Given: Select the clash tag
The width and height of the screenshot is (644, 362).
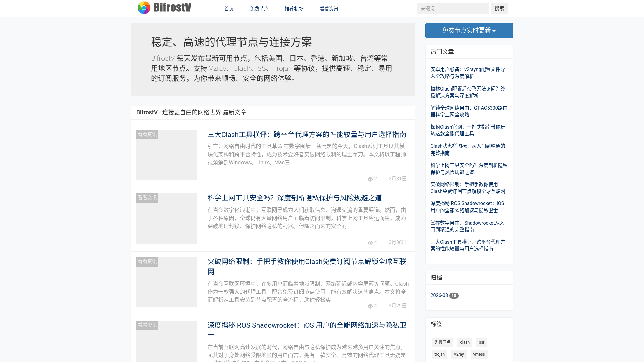Looking at the screenshot, I should tap(465, 342).
